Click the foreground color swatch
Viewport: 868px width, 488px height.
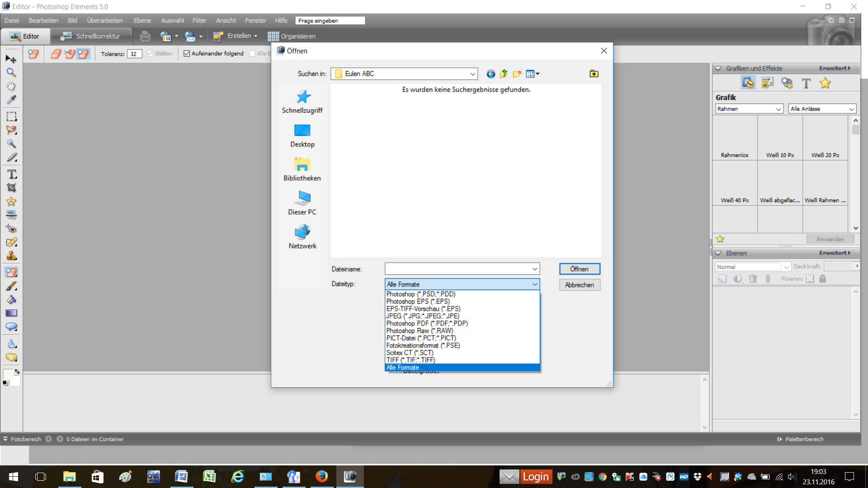click(x=8, y=375)
